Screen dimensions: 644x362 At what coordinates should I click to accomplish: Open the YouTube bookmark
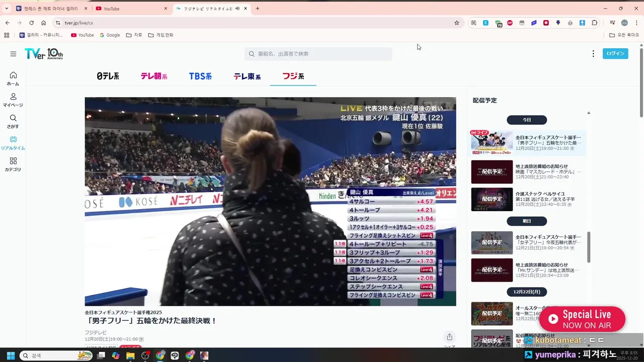click(x=83, y=35)
